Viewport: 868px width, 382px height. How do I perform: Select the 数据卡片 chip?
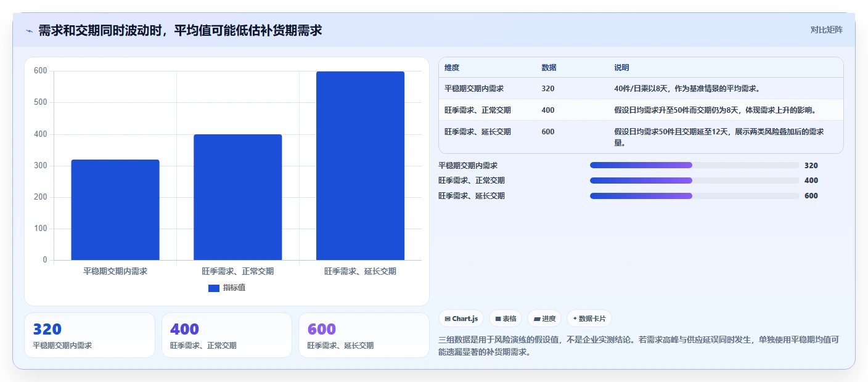pyautogui.click(x=589, y=319)
